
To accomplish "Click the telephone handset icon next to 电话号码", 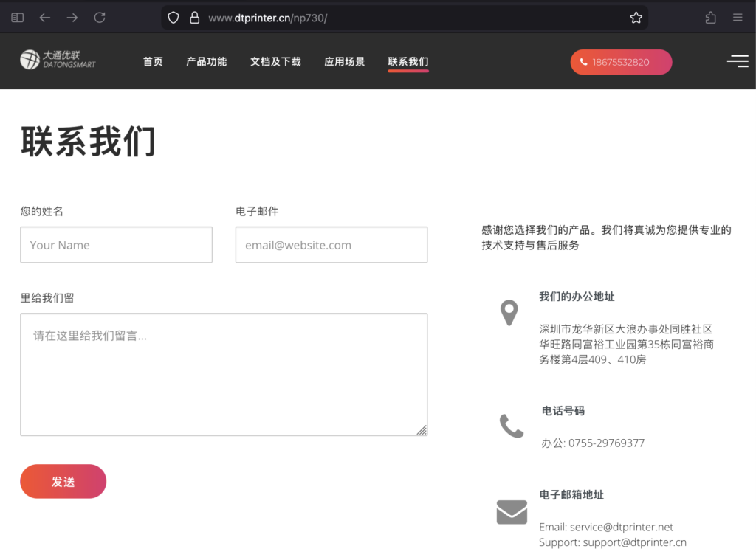I will coord(512,425).
